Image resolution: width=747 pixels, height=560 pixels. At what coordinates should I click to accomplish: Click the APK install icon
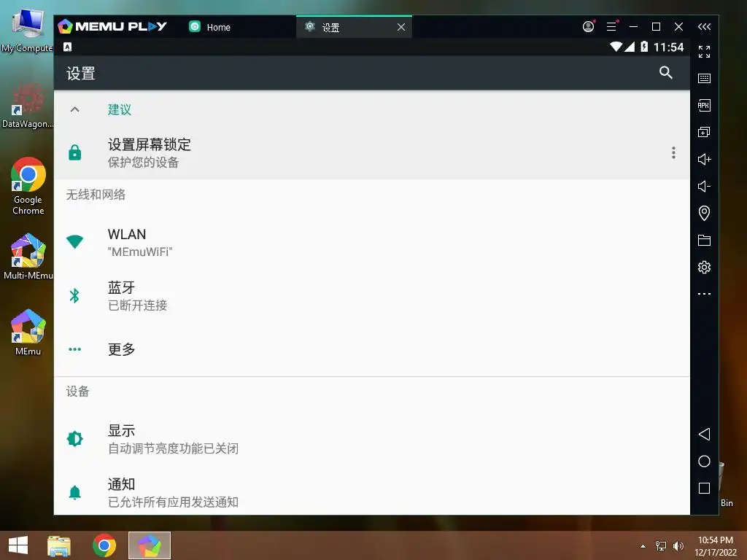click(704, 105)
